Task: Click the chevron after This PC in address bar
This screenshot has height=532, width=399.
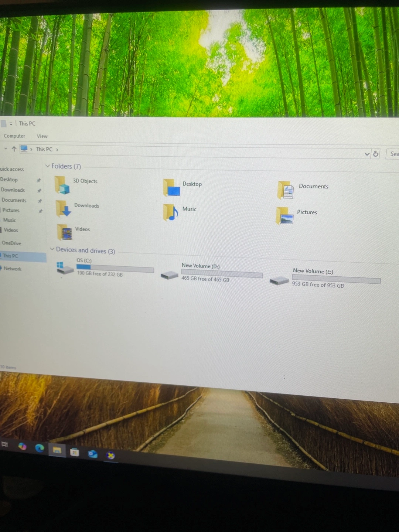Action: [x=57, y=150]
